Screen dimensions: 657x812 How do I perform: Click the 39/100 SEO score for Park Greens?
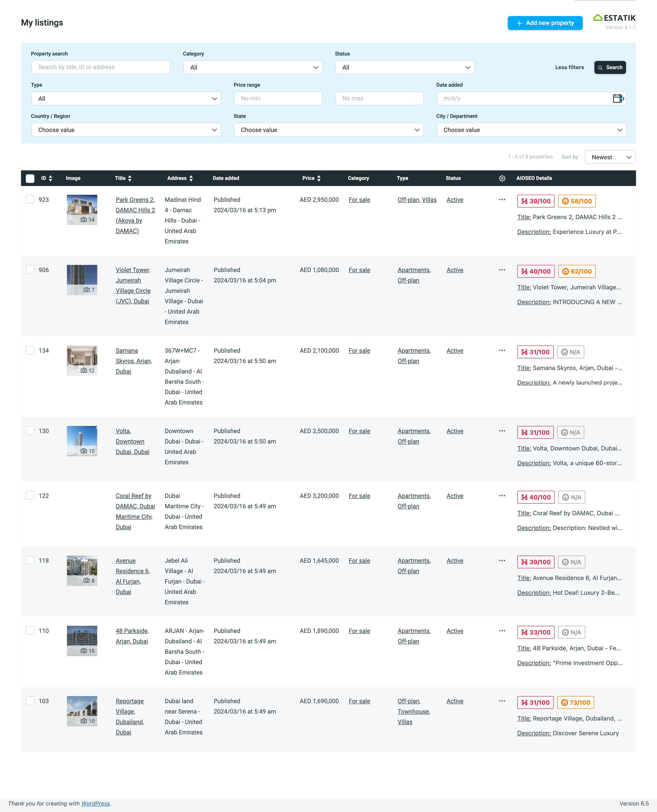click(536, 201)
